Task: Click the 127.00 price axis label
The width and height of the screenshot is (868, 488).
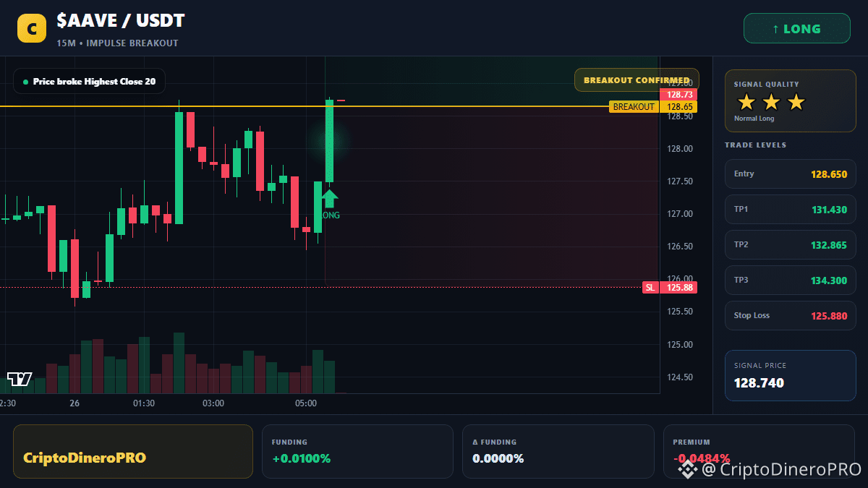Action: (x=680, y=214)
